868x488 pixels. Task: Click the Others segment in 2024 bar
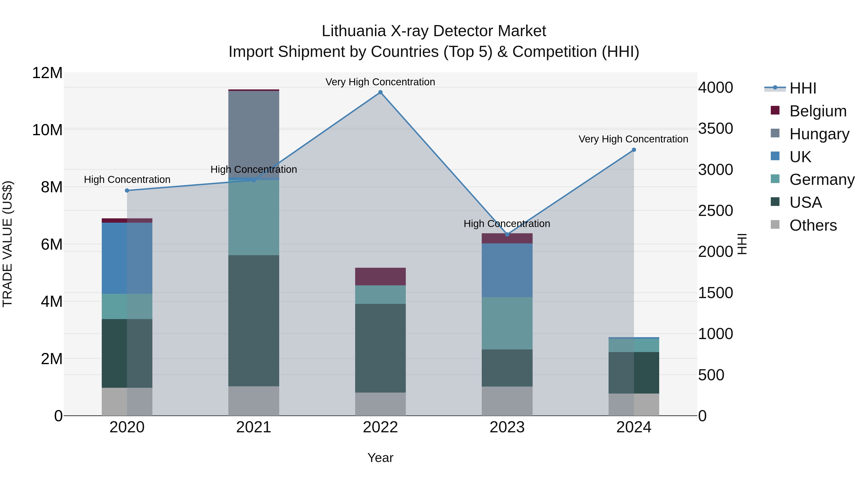coord(634,404)
